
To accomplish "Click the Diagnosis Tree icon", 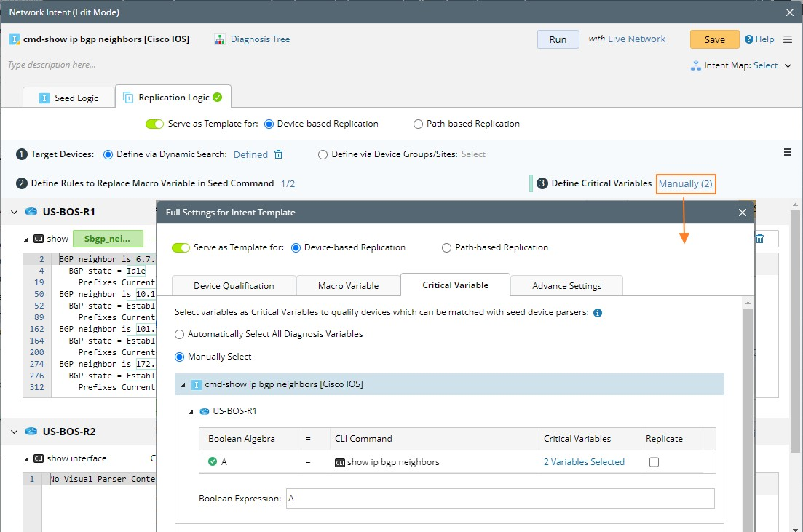I will pyautogui.click(x=220, y=39).
